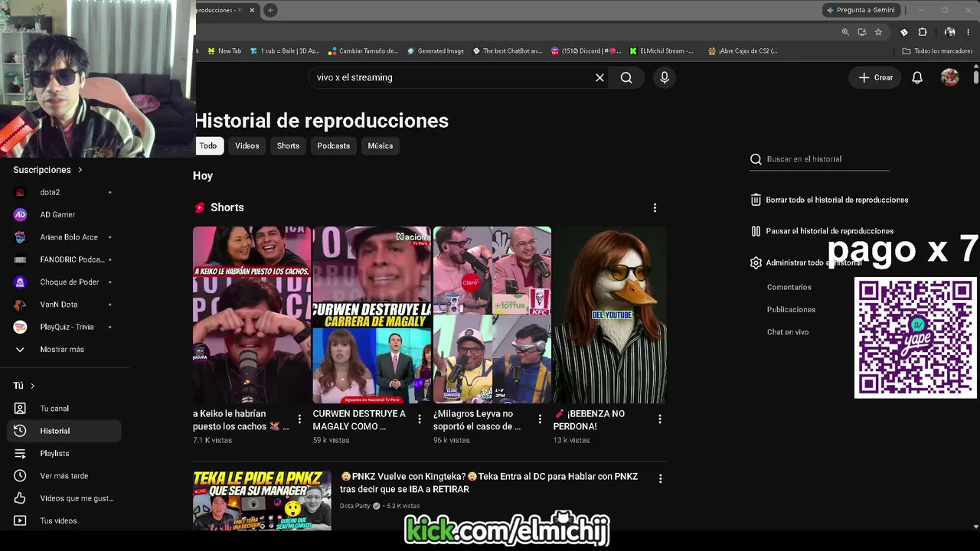The height and width of the screenshot is (551, 980).
Task: Open the Publicaciones link
Action: click(792, 309)
